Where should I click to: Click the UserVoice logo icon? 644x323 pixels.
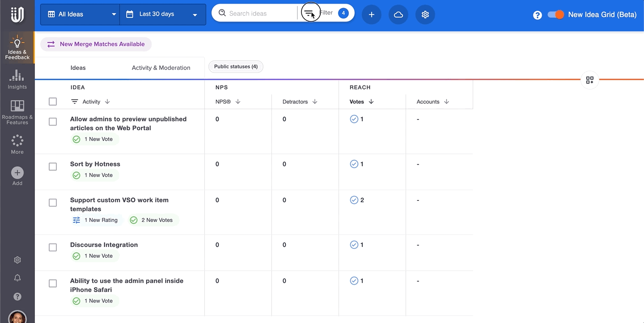pos(17,15)
